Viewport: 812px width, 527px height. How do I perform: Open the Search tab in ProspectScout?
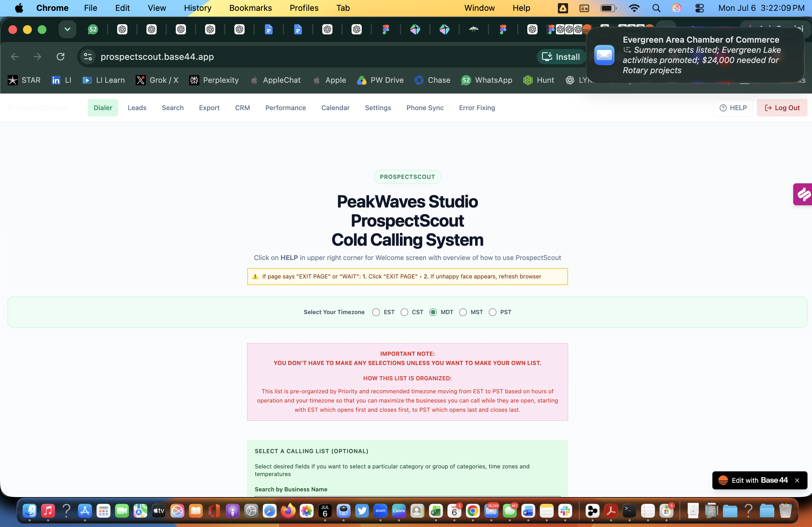tap(173, 108)
